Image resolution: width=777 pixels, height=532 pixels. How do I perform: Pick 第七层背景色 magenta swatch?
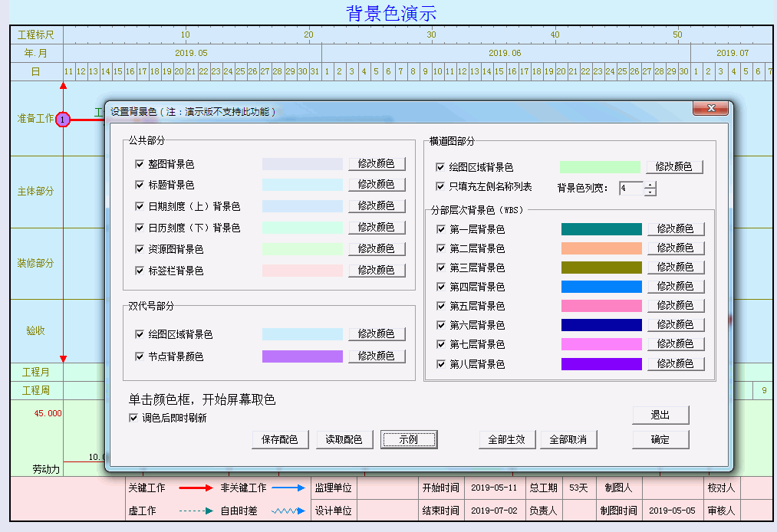(601, 344)
